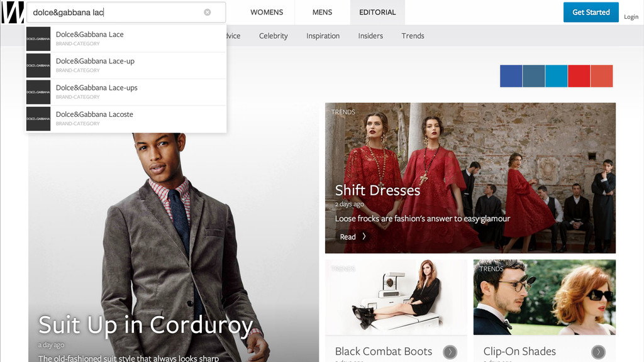Screen dimensions: 644x362
Task: Click the 'Loose frocks are fashion's answer' subtitle
Action: [422, 219]
